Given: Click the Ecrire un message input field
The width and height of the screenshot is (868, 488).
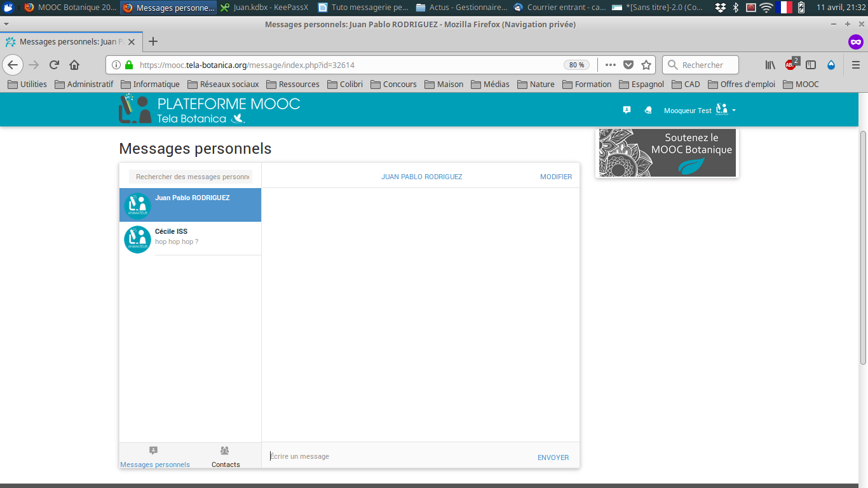Looking at the screenshot, I should click(x=394, y=456).
